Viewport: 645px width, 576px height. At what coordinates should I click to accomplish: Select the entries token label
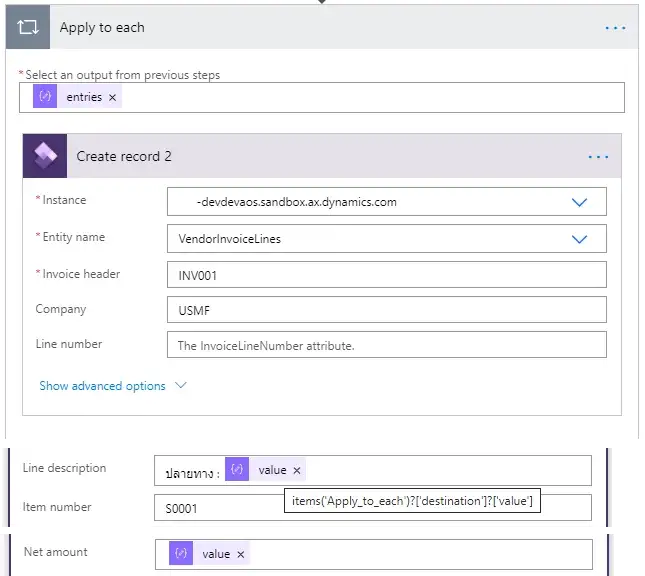(84, 97)
